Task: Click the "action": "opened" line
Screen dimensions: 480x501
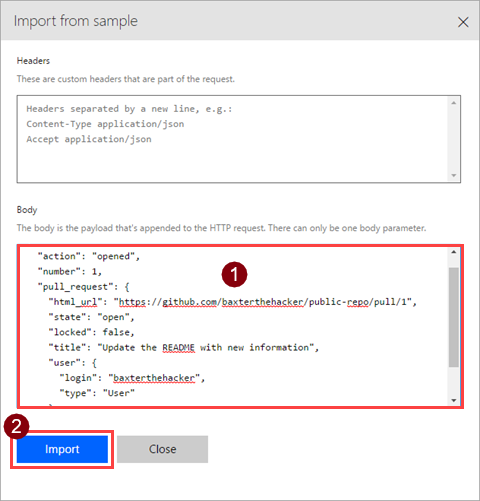Action: click(x=88, y=256)
